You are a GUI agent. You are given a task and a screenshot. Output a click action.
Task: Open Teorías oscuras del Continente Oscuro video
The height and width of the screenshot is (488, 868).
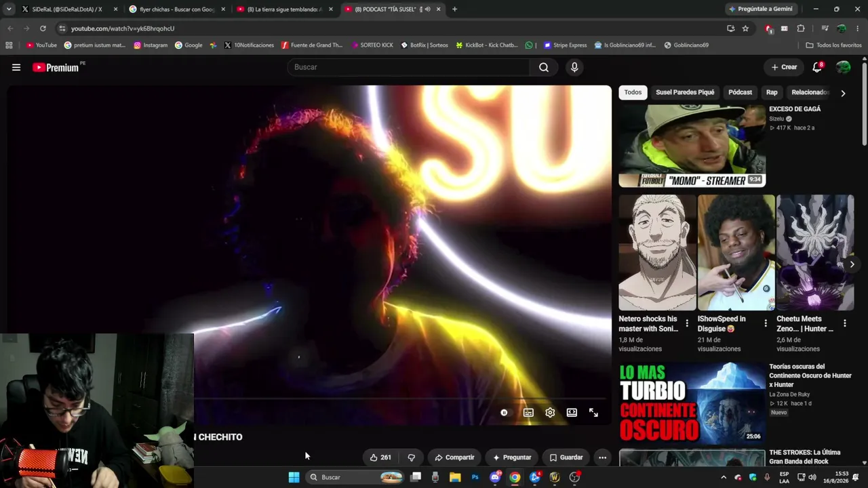[x=692, y=403]
